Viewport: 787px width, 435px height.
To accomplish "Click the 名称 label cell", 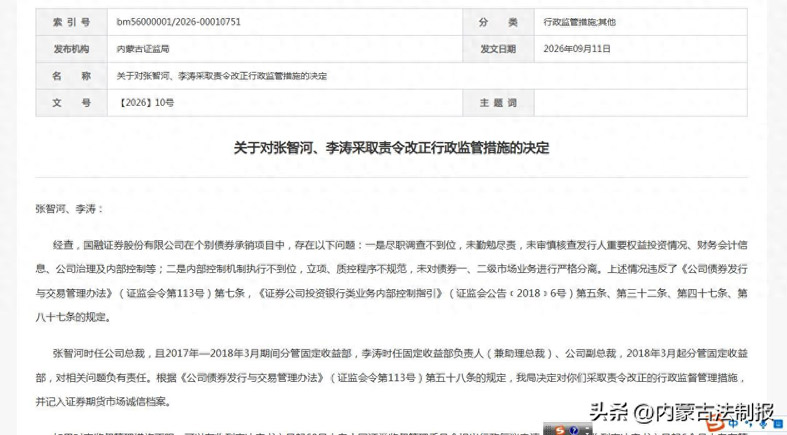I will coord(71,76).
